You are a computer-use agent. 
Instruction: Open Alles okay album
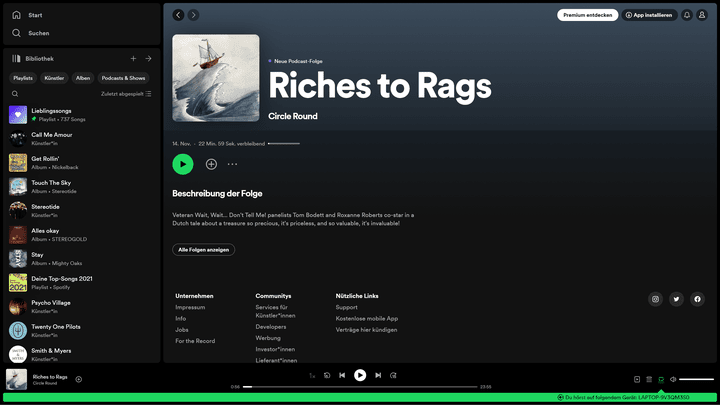pos(81,235)
